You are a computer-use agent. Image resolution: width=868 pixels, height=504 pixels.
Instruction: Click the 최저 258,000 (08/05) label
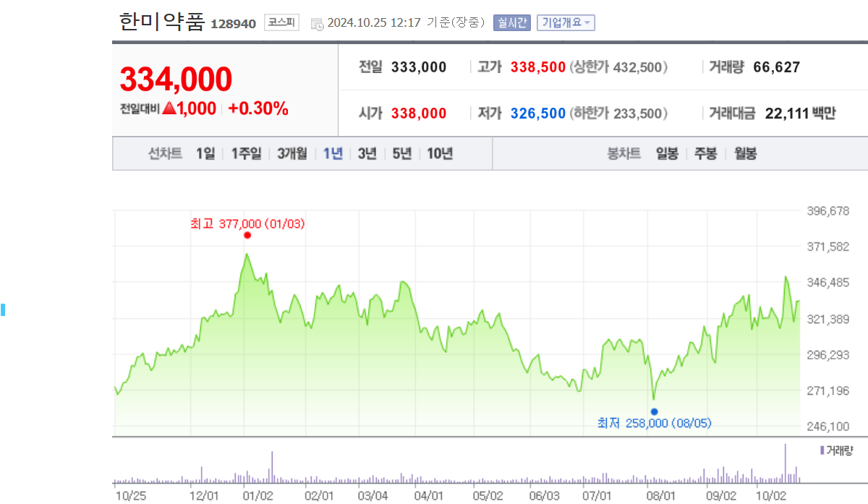[655, 423]
